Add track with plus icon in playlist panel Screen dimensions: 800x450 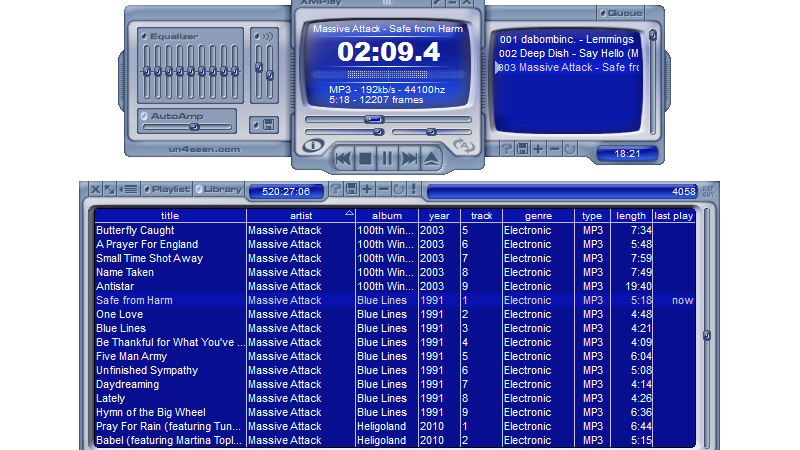point(538,149)
